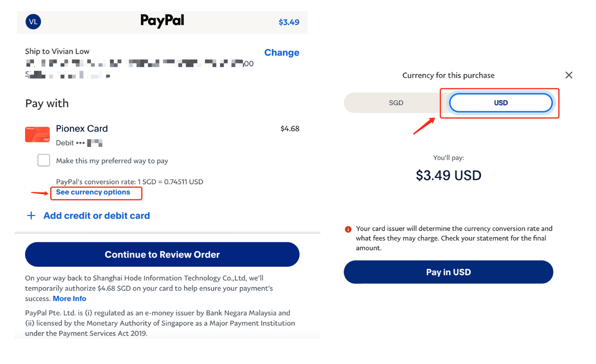The image size is (596, 364).
Task: Click the $3.49 USD payment amount
Action: [x=448, y=175]
